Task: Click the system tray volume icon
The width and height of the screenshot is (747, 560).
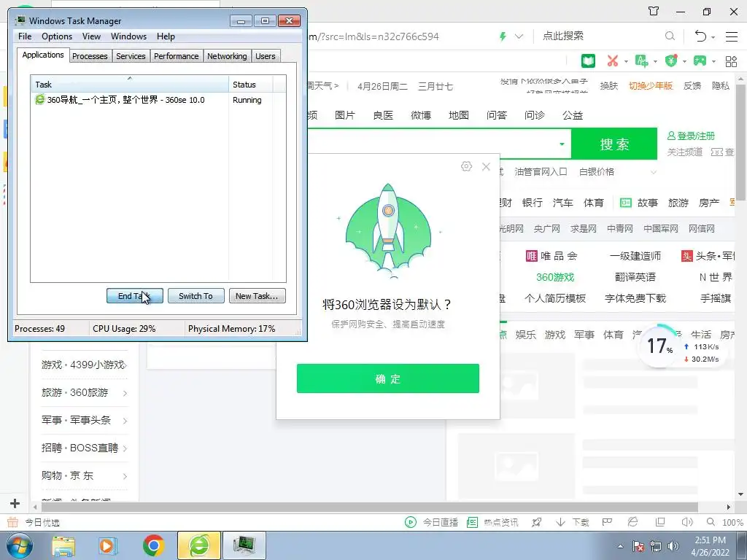Action: click(x=673, y=546)
